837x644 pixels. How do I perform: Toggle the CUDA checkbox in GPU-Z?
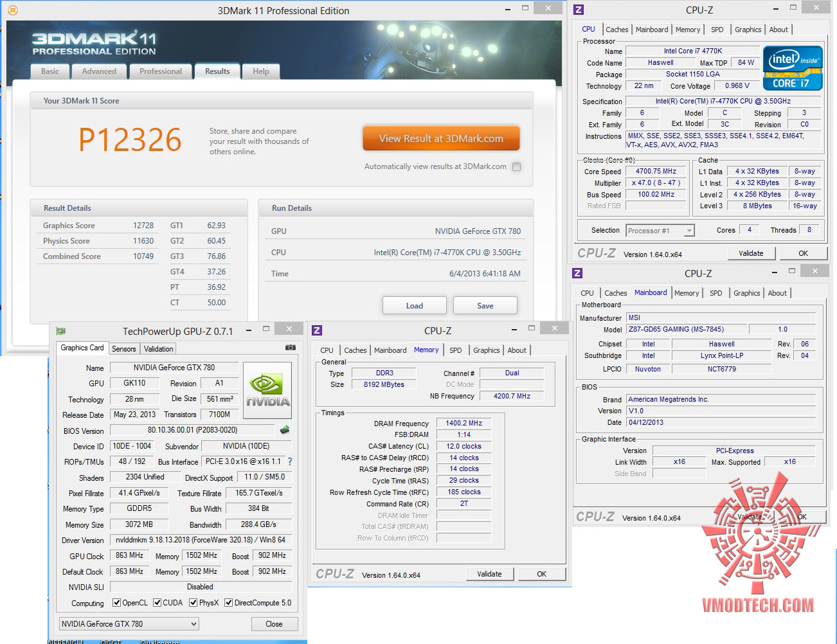click(157, 603)
